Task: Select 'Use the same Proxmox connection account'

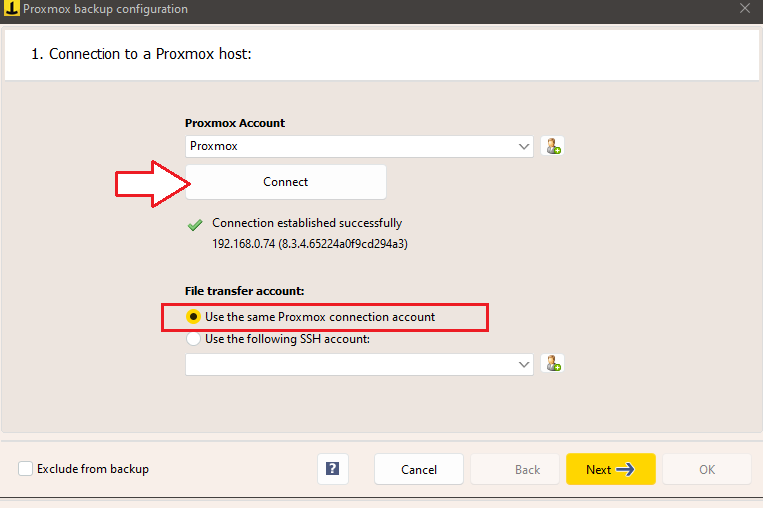Action: click(193, 317)
